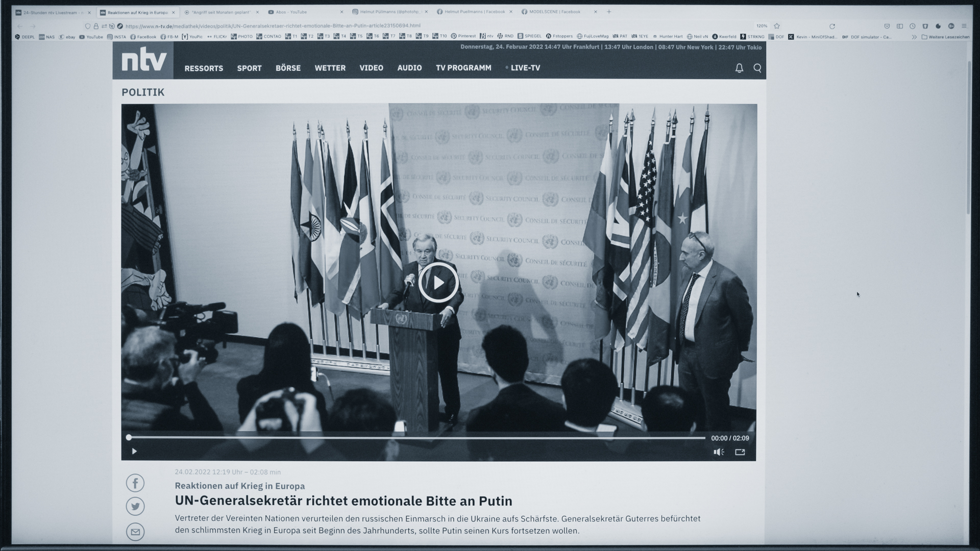
Task: Click the ntv logo
Action: click(x=143, y=61)
